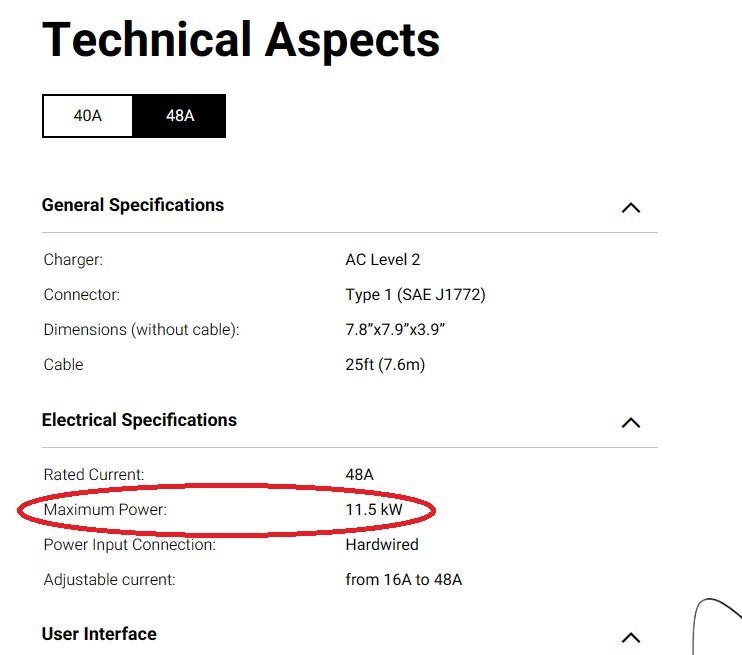Image resolution: width=742 pixels, height=655 pixels.
Task: Select the 40A variant toggle
Action: [x=88, y=116]
